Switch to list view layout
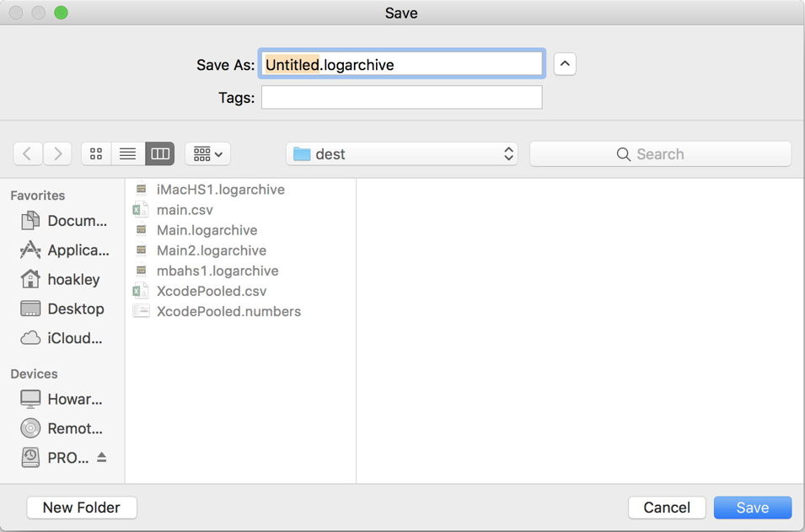This screenshot has width=805, height=532. tap(127, 153)
